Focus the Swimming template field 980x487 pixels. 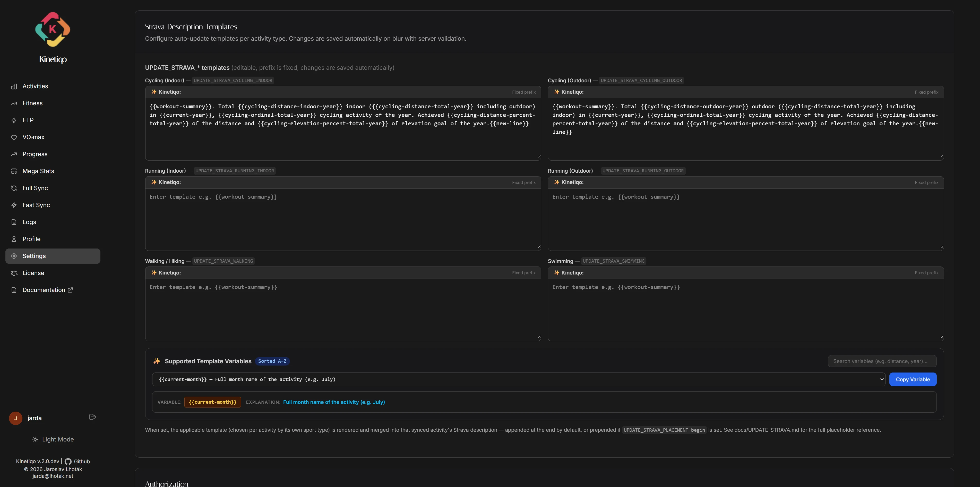(x=746, y=310)
